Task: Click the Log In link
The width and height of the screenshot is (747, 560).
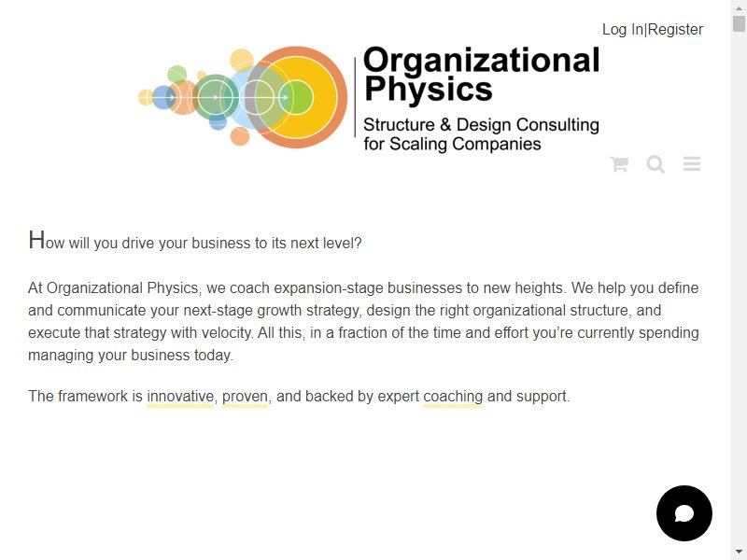Action: 623,30
